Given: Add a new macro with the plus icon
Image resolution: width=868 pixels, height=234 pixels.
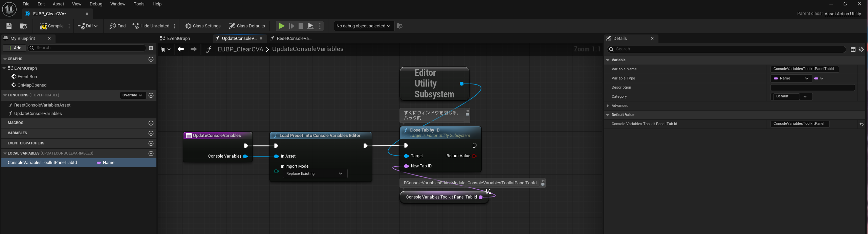Looking at the screenshot, I should pyautogui.click(x=151, y=123).
